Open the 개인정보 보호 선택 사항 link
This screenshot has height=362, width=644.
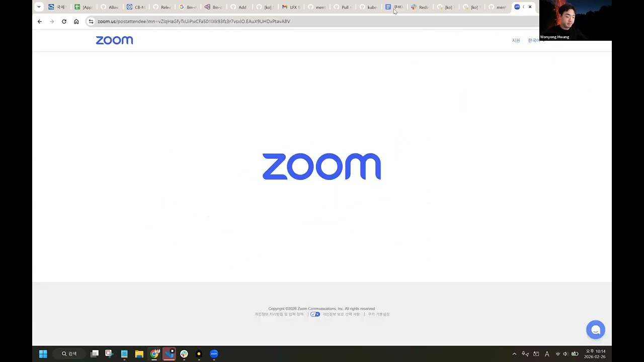pyautogui.click(x=341, y=314)
